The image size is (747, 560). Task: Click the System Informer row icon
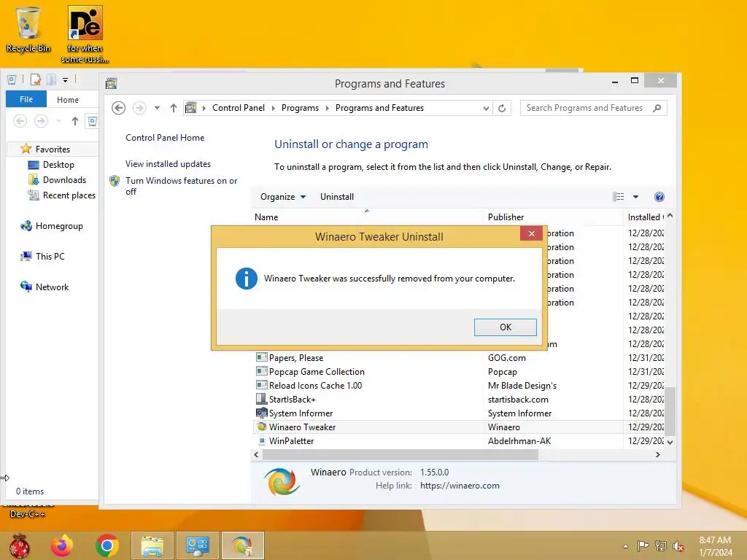pyautogui.click(x=262, y=413)
